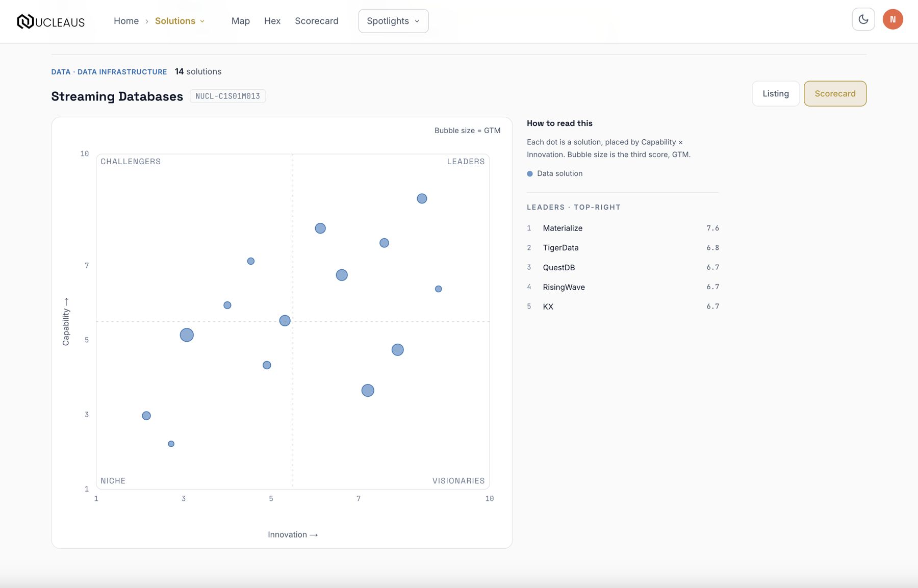
Task: Switch to Listing view
Action: [x=775, y=94]
